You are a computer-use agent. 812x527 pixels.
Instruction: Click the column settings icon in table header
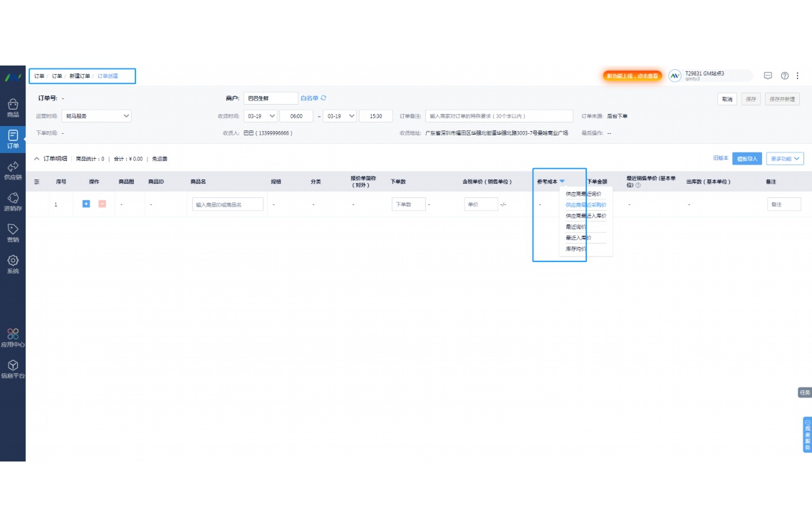pos(37,182)
